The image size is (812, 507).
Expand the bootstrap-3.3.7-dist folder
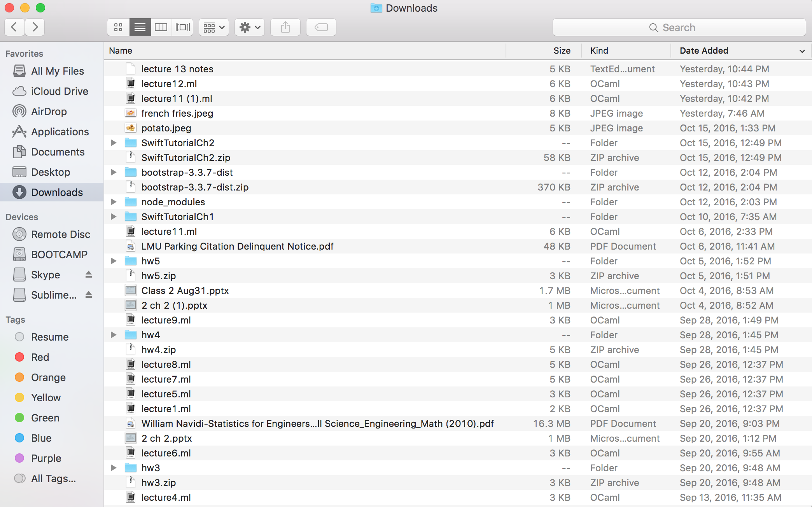point(114,172)
